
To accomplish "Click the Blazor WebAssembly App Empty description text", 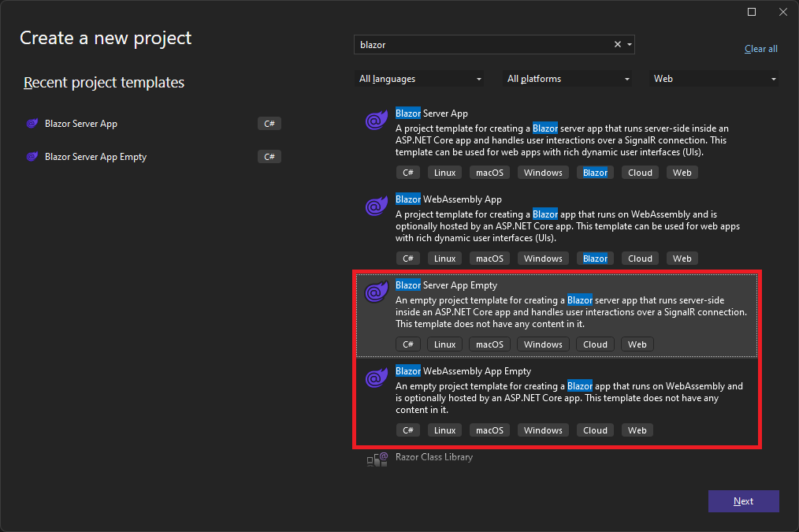I will coord(569,398).
